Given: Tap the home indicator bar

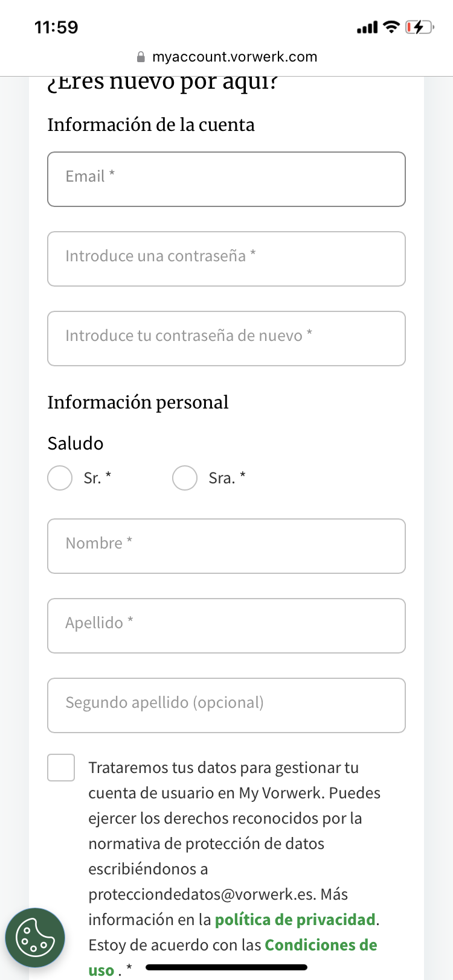Looking at the screenshot, I should pos(226,967).
